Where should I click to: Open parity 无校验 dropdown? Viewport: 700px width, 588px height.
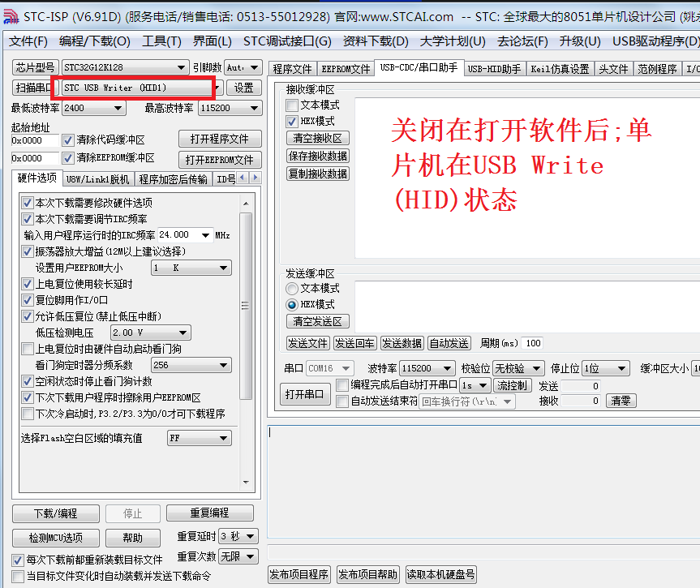pyautogui.click(x=519, y=368)
